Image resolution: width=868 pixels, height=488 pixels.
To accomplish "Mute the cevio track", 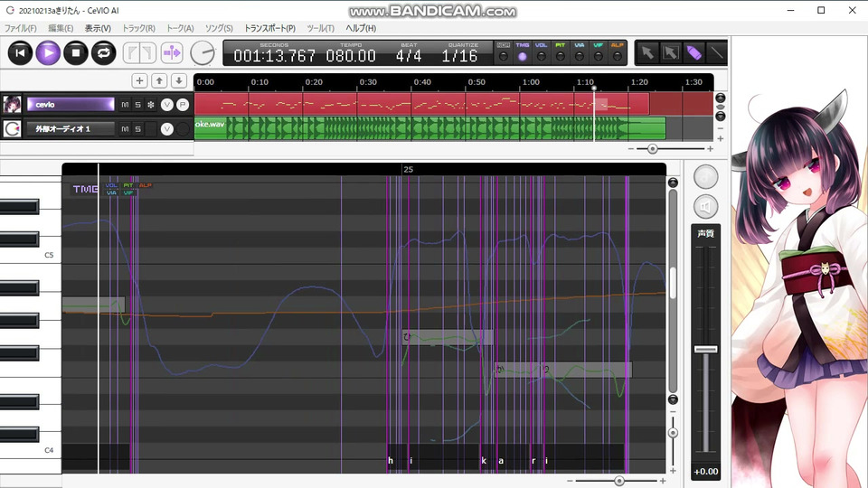I will pos(125,105).
